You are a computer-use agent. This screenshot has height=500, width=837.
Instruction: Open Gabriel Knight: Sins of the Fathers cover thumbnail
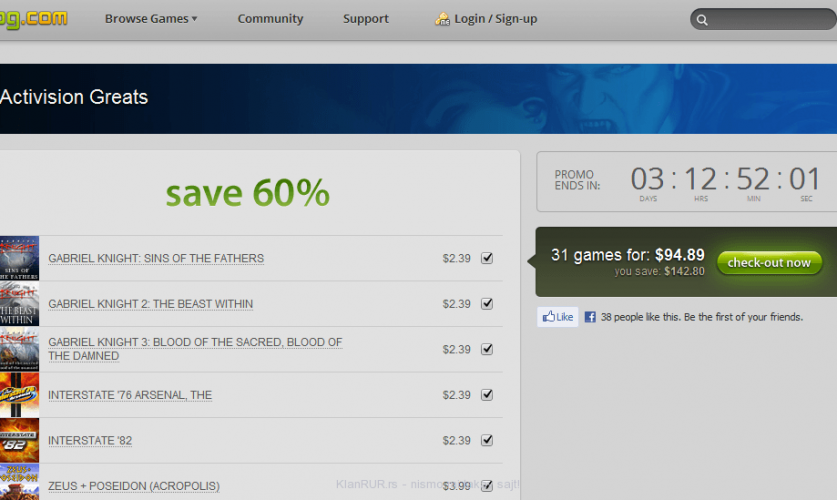tap(19, 258)
